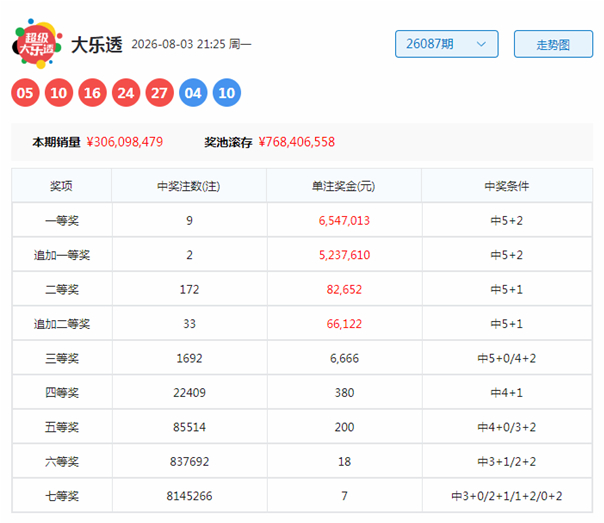Select the 三等奖 row label
The image size is (604, 523).
click(x=62, y=359)
